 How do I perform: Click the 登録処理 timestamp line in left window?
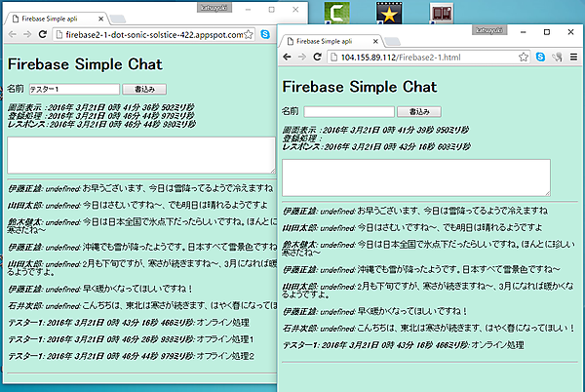pyautogui.click(x=100, y=116)
